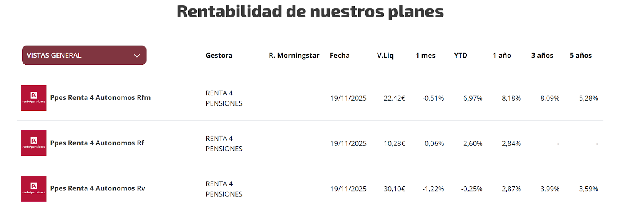Select the 1 mes column header
The width and height of the screenshot is (644, 209).
pos(425,56)
